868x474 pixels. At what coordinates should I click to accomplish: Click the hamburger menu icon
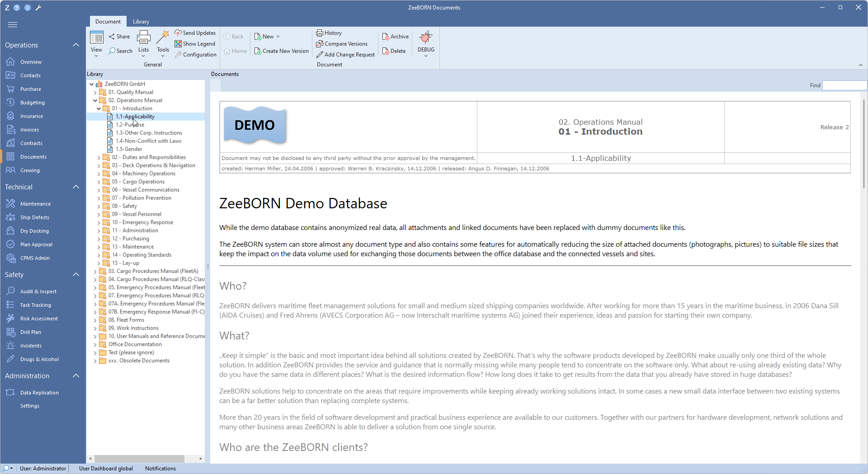pos(13,24)
